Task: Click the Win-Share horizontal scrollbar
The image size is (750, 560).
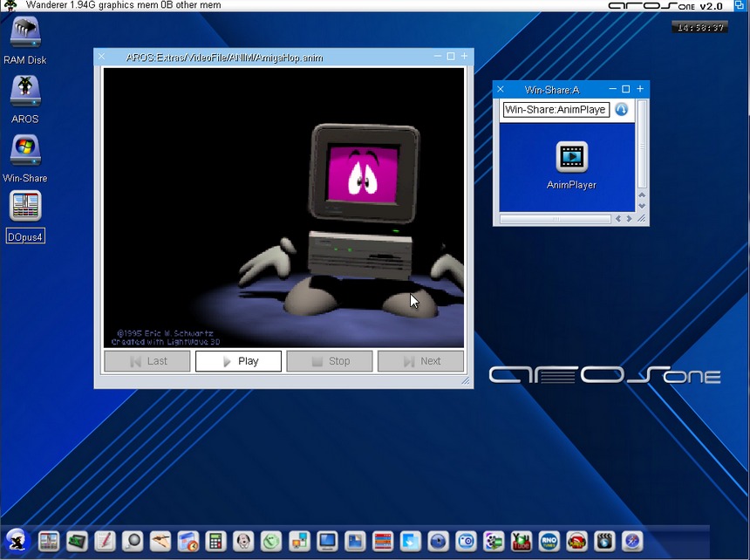Action: 556,219
